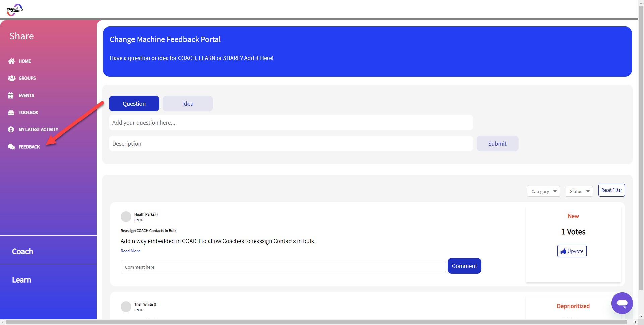Click the Comment here field
This screenshot has height=325, width=644.
283,267
